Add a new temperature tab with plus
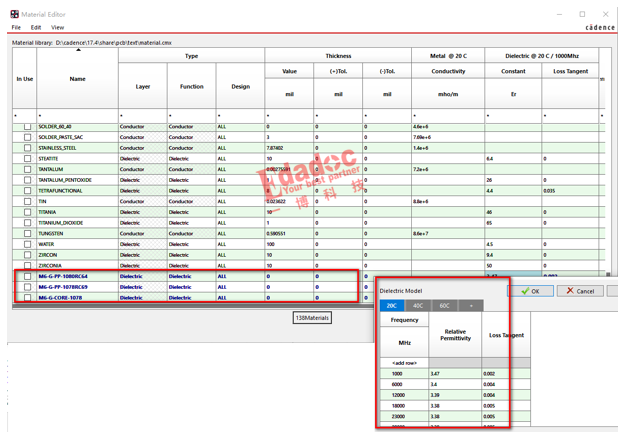621x433 pixels. [471, 306]
